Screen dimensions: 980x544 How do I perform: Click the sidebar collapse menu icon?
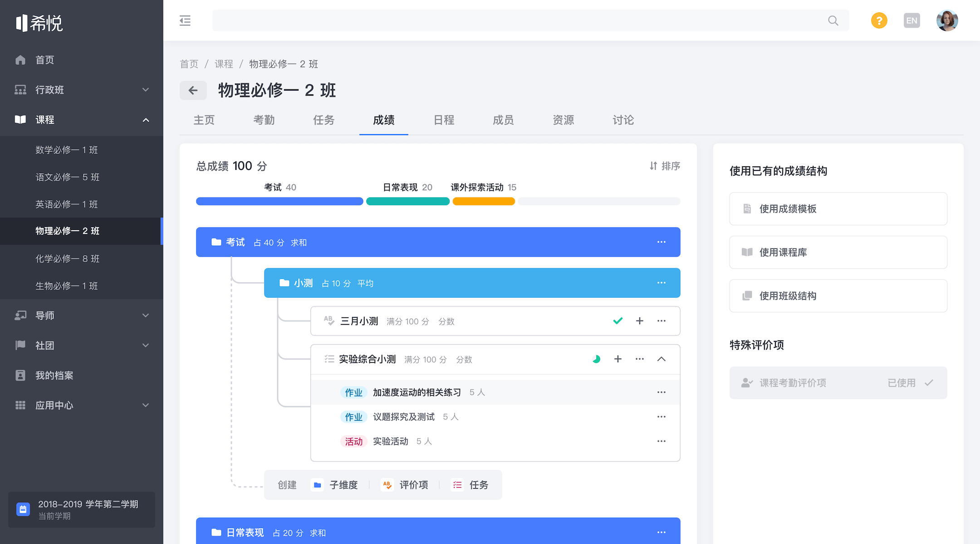tap(185, 20)
